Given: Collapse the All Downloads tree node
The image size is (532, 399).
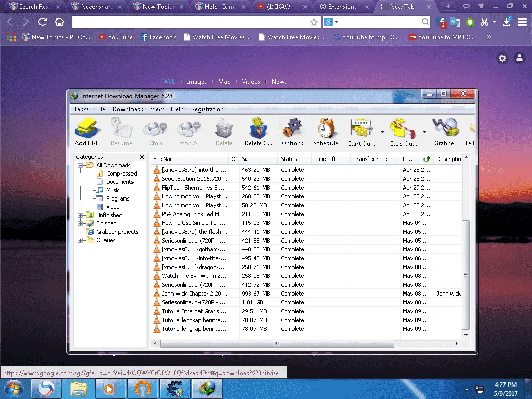Looking at the screenshot, I should [x=81, y=166].
